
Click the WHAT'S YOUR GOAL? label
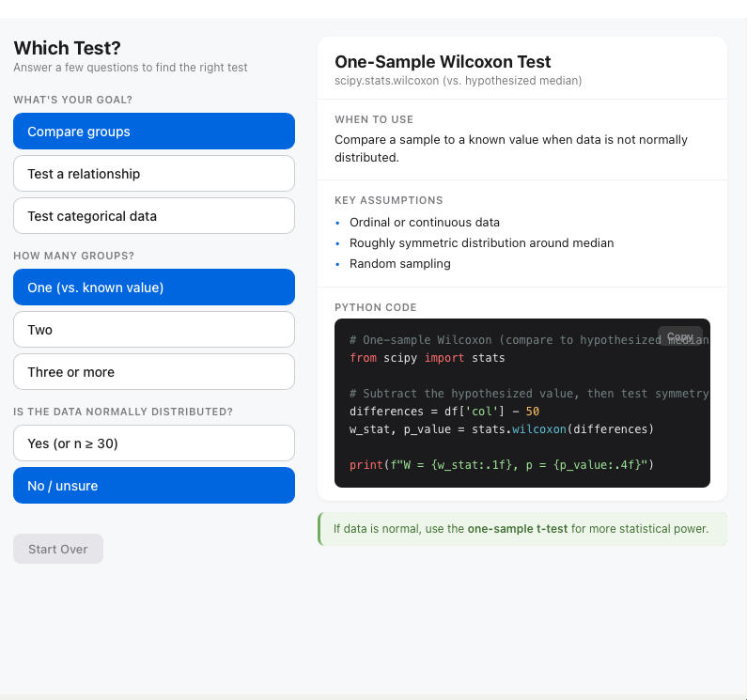pyautogui.click(x=73, y=100)
